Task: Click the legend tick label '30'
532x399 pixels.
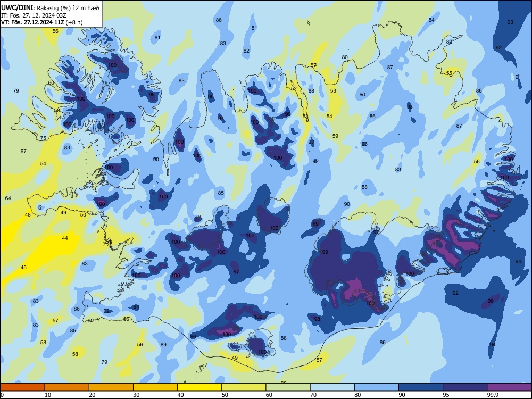Action: [x=136, y=395]
